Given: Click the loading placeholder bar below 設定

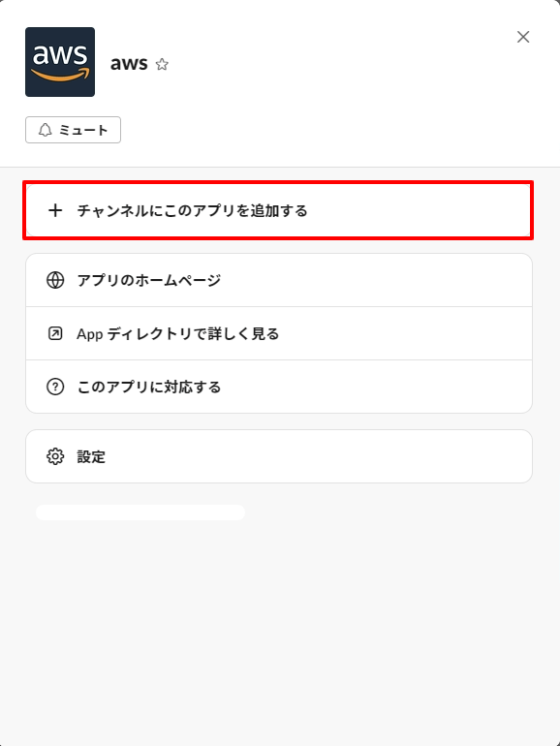Looking at the screenshot, I should pyautogui.click(x=140, y=513).
